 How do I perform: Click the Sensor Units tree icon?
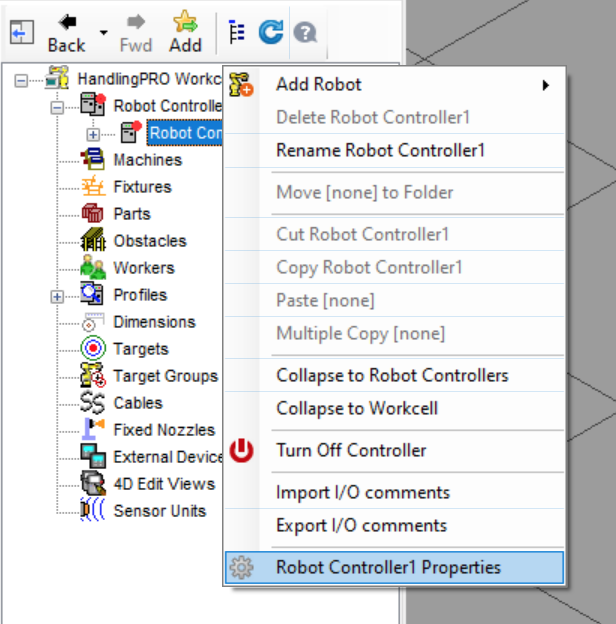pyautogui.click(x=92, y=510)
